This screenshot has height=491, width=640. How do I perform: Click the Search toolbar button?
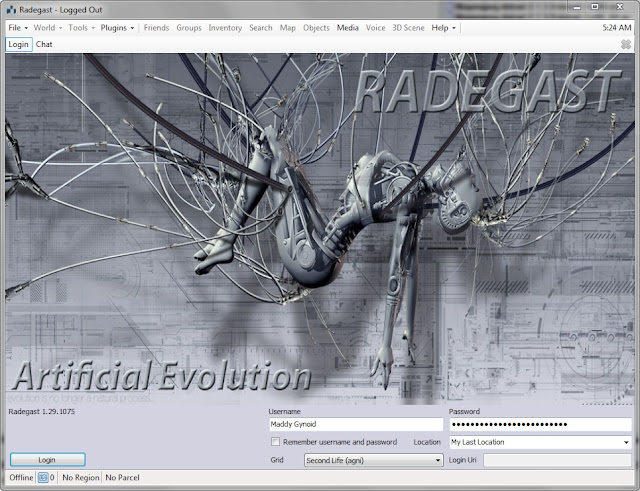click(261, 28)
